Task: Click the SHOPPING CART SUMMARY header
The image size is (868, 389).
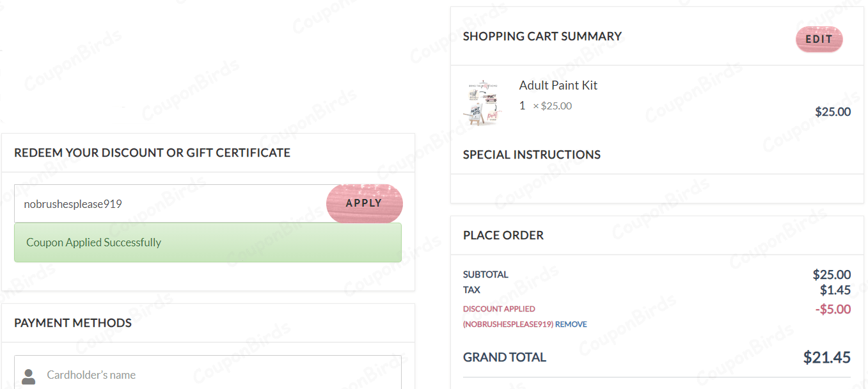Action: [542, 36]
